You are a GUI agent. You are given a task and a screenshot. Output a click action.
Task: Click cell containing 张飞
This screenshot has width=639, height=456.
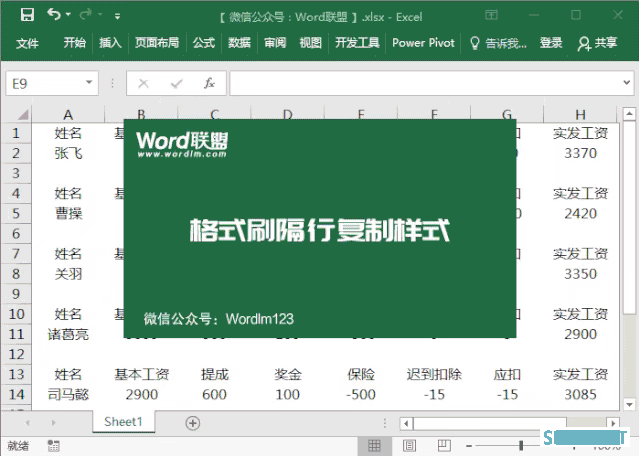pos(68,153)
